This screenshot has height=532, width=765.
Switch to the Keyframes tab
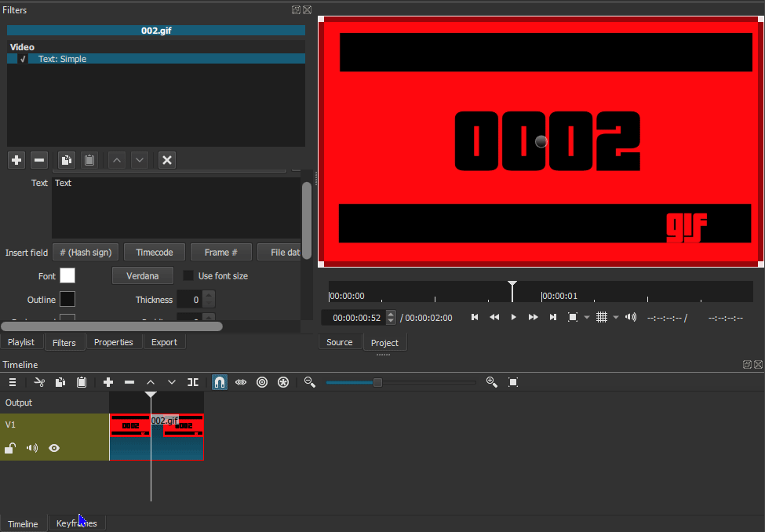77,523
